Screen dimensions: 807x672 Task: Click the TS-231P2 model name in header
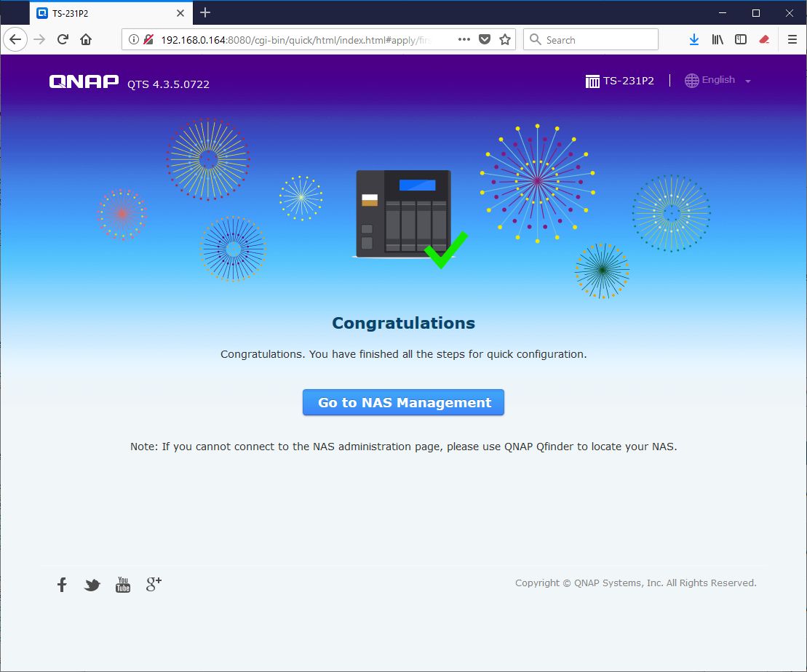[629, 81]
